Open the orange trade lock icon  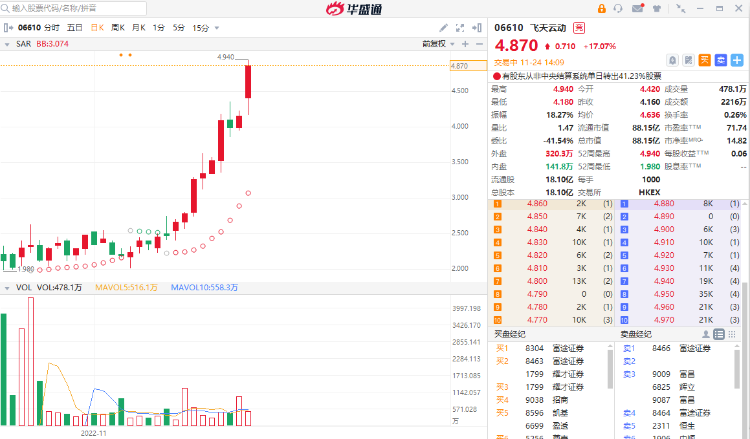tap(601, 9)
